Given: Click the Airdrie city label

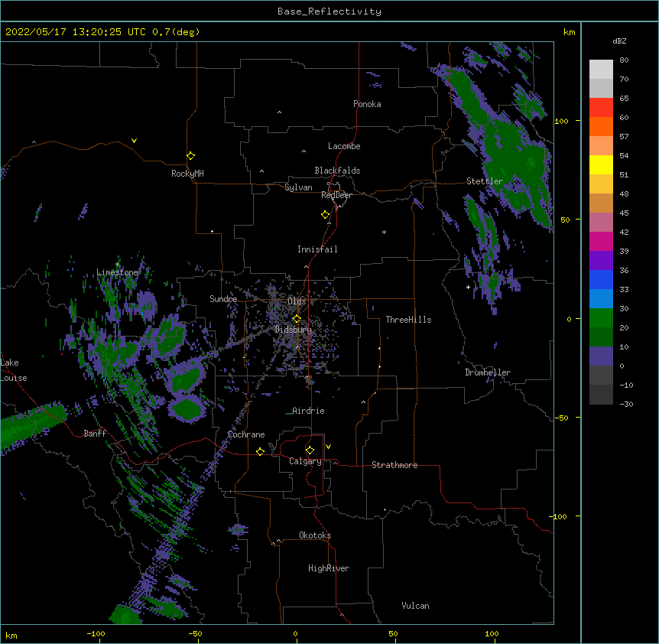Looking at the screenshot, I should click(309, 411).
